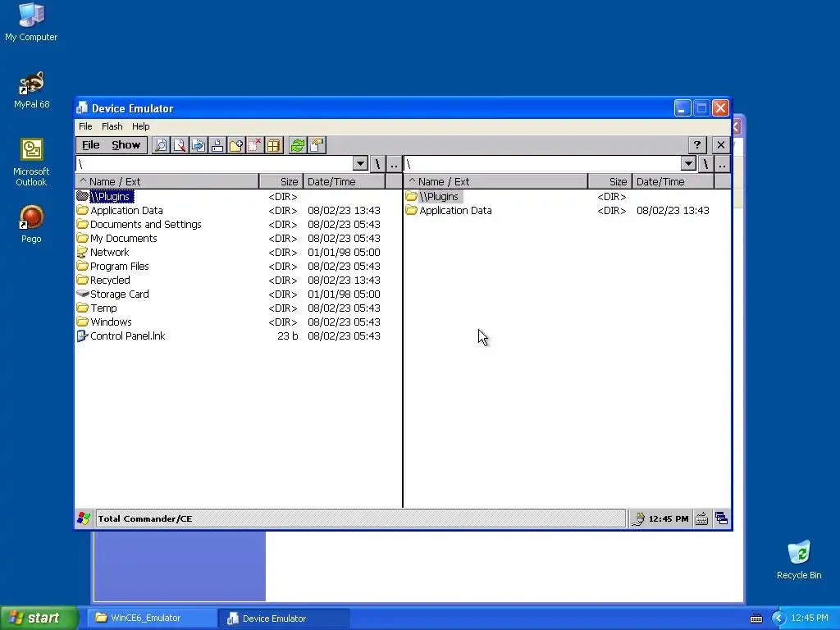The image size is (840, 630).
Task: Select the Recycled folder
Action: click(110, 281)
